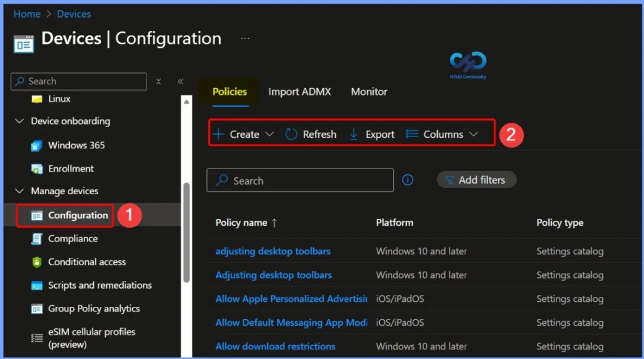Open the Create dropdown chevron
This screenshot has width=644, height=359.
[269, 135]
